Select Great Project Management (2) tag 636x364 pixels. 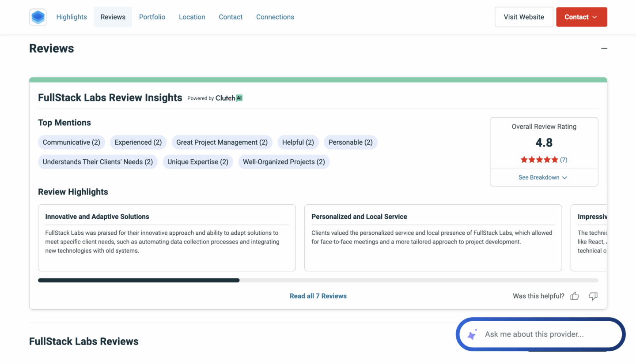pyautogui.click(x=222, y=142)
